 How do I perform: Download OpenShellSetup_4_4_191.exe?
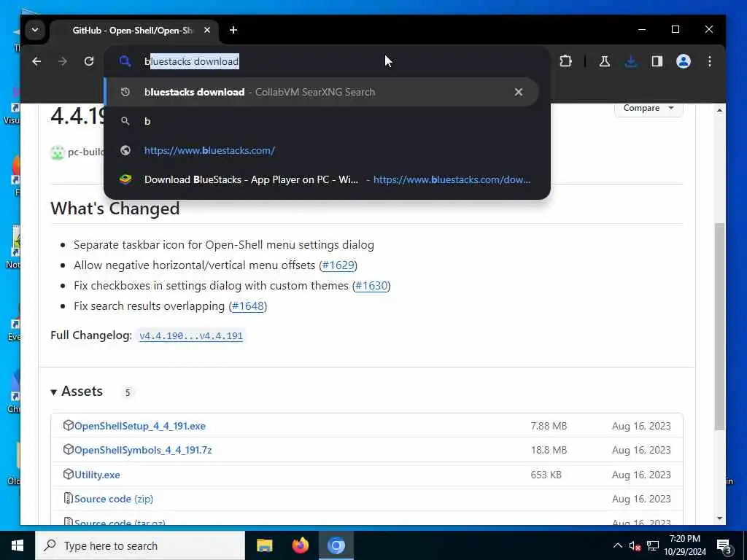[x=139, y=426]
